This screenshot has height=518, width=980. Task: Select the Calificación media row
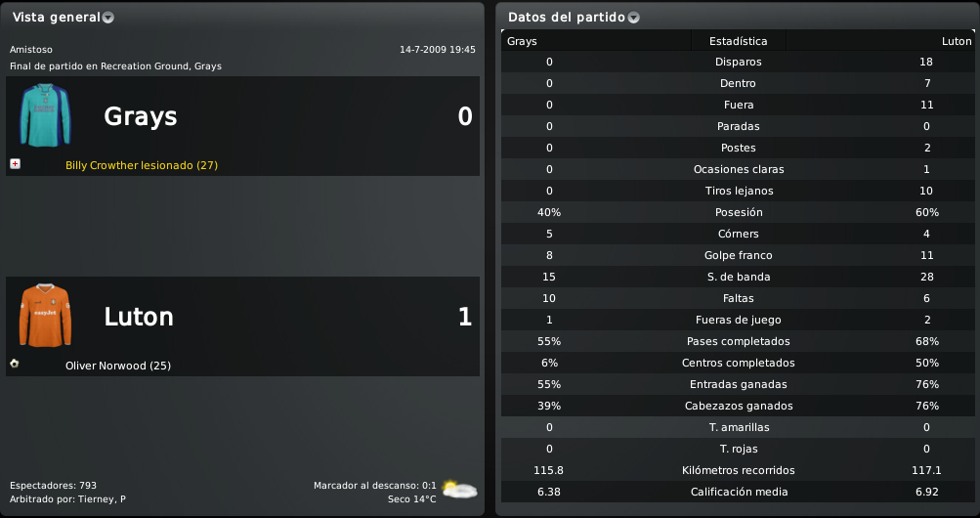tap(738, 492)
